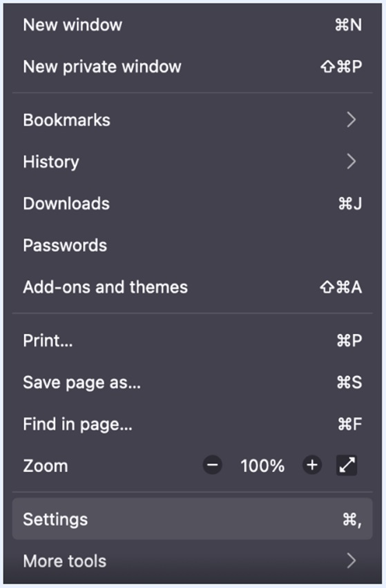Open the History menu entry
Image resolution: width=386 pixels, height=588 pixels.
[193, 161]
